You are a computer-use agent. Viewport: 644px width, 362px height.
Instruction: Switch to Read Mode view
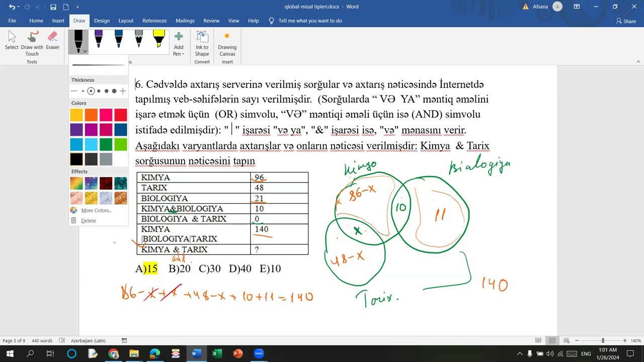click(x=538, y=341)
